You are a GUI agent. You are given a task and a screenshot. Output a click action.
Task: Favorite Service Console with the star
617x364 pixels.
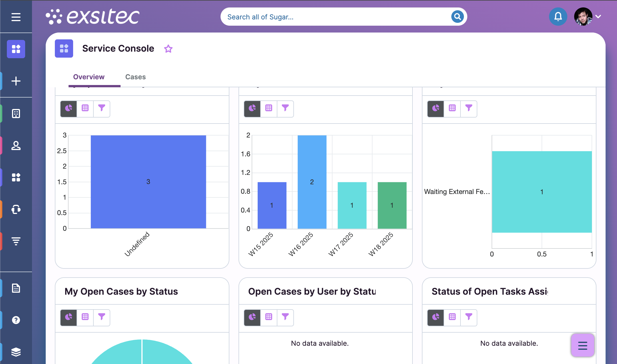(168, 49)
